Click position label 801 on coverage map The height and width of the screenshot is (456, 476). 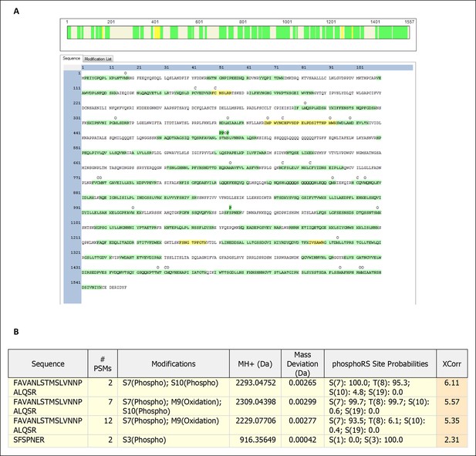pos(243,22)
